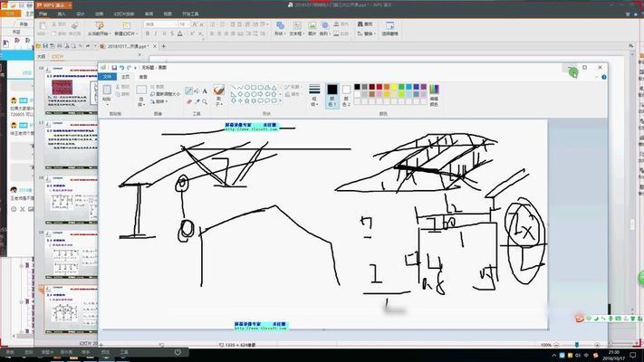Select the Pencil tool in Paint

click(x=189, y=90)
